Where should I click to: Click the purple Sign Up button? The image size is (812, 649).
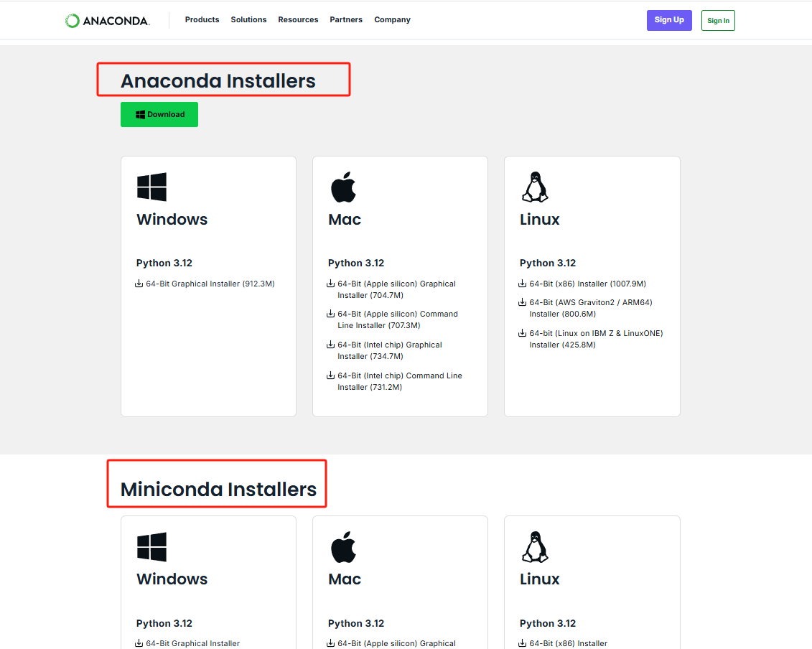pyautogui.click(x=669, y=20)
